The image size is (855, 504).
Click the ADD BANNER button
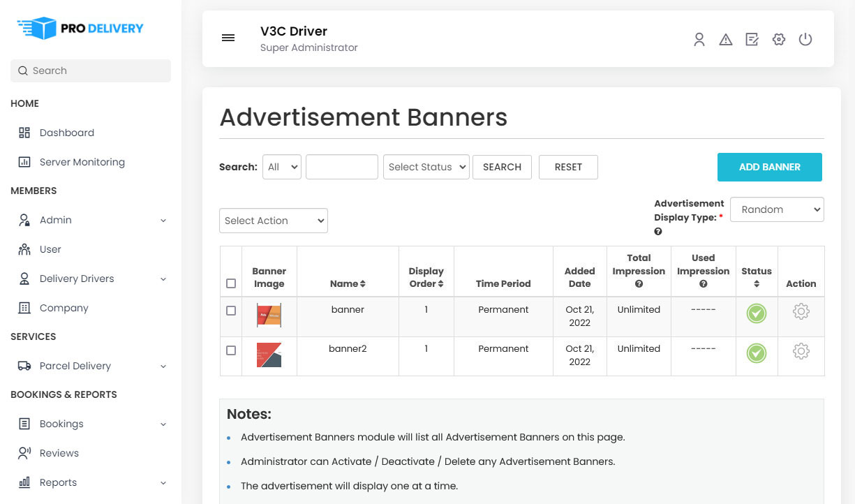point(770,167)
